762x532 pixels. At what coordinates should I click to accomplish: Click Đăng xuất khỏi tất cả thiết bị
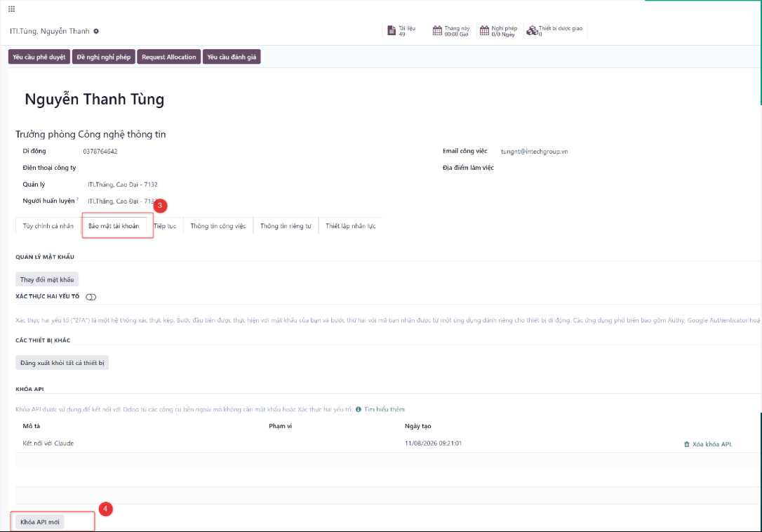[62, 363]
